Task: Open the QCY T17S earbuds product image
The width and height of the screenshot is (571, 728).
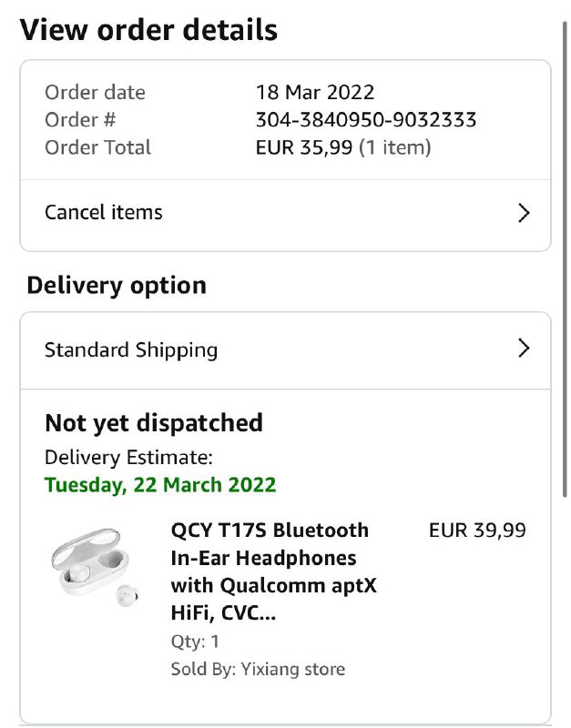Action: coord(95,567)
